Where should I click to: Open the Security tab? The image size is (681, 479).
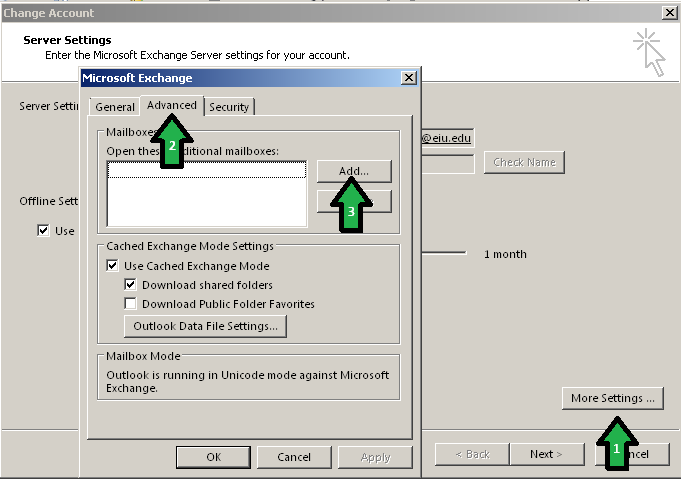229,107
